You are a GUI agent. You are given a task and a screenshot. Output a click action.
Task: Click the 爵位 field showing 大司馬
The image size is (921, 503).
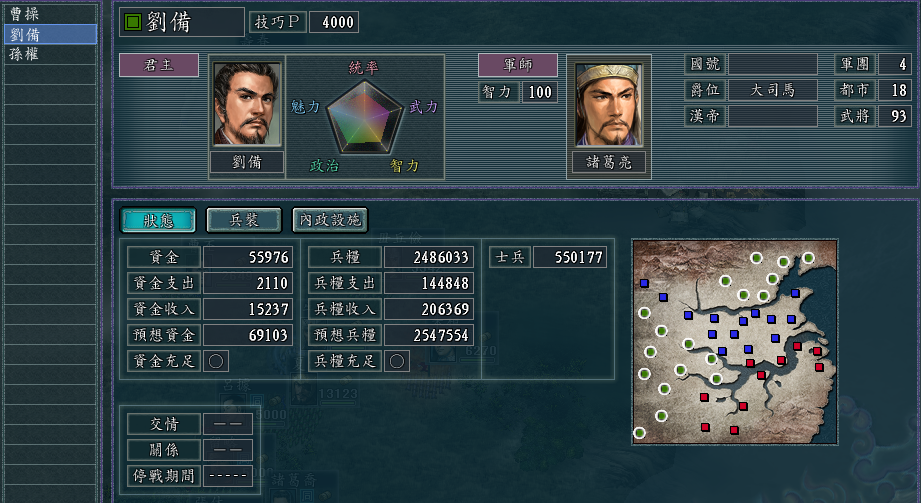772,90
